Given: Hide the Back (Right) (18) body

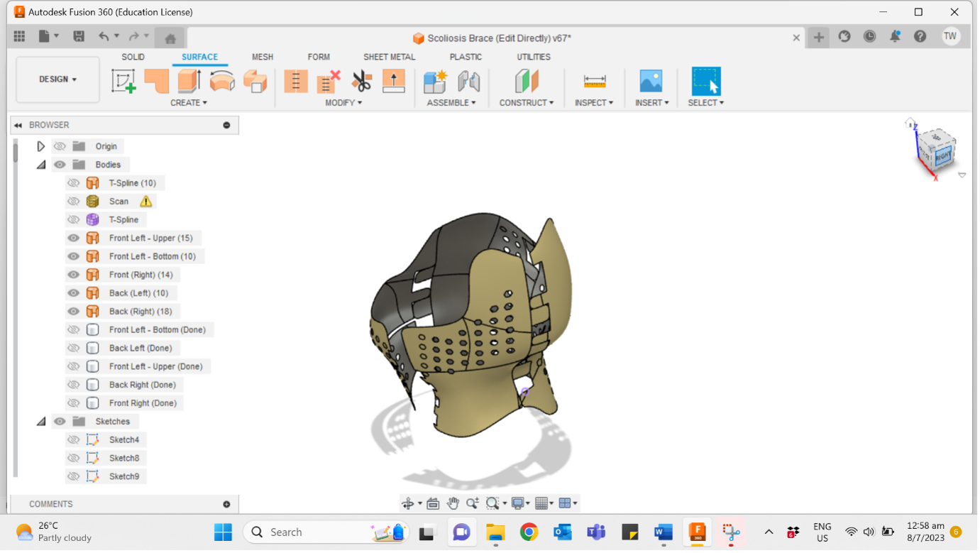Looking at the screenshot, I should 73,312.
